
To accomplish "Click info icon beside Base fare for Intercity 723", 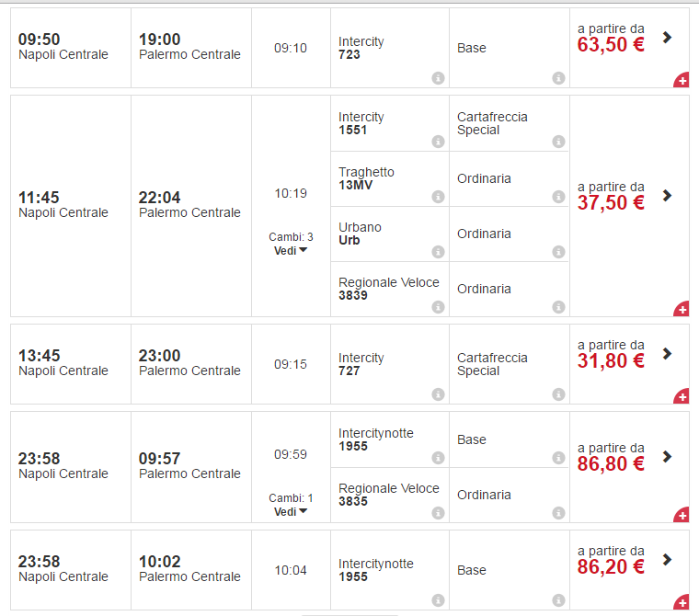I will 558,78.
